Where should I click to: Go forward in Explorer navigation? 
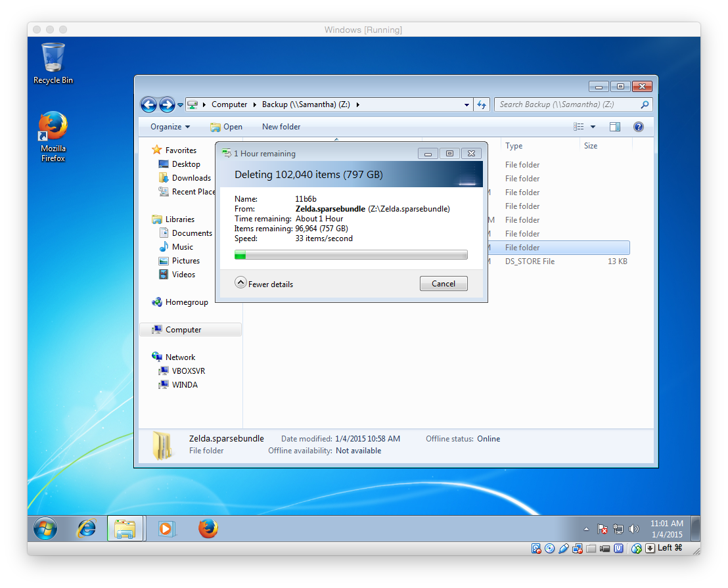(167, 105)
